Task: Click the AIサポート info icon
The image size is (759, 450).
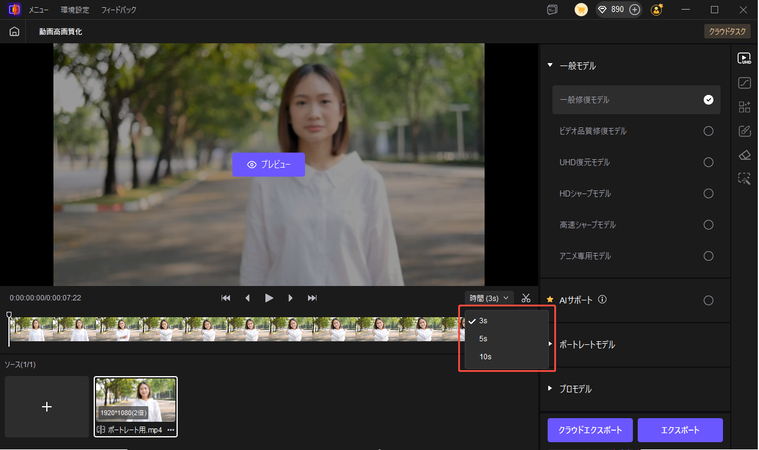Action: [603, 299]
